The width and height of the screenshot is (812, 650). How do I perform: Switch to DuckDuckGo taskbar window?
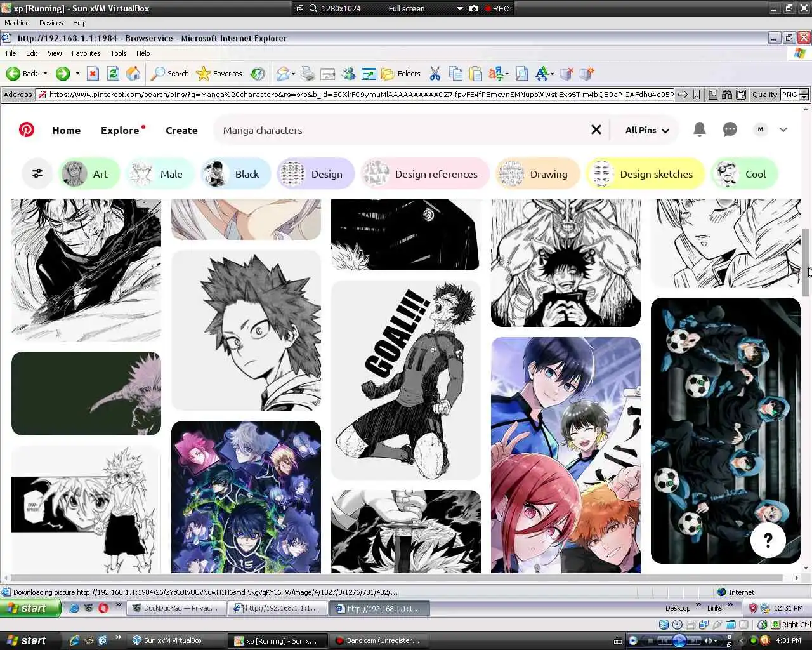[x=176, y=608]
